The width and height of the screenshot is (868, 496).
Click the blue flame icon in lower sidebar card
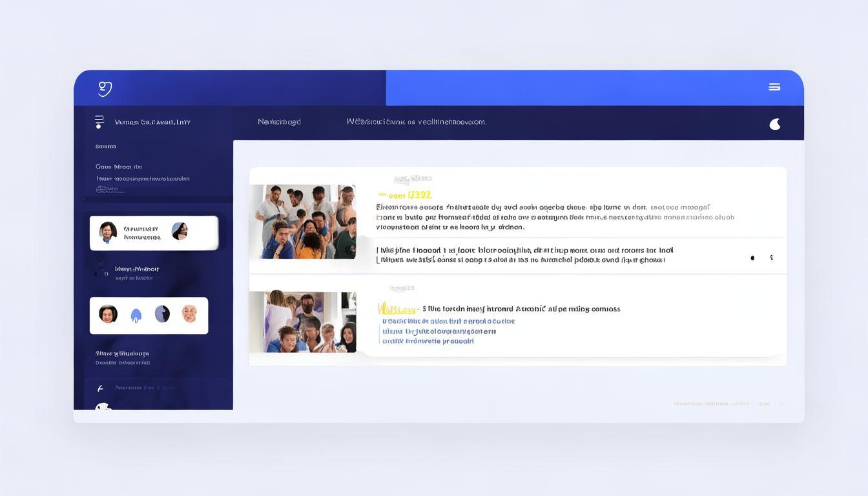[x=136, y=315]
